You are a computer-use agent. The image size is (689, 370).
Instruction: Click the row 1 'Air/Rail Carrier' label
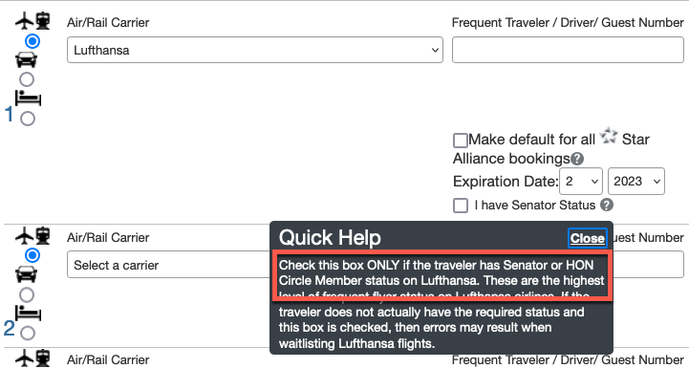(108, 22)
